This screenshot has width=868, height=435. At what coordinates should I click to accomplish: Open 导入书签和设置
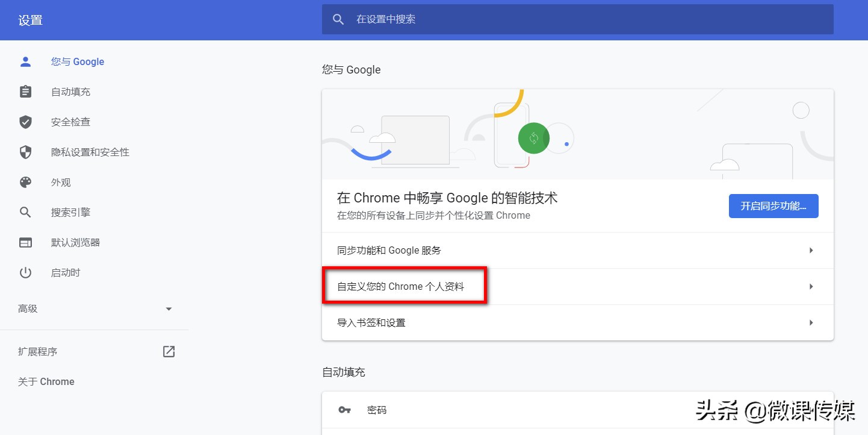tap(578, 323)
